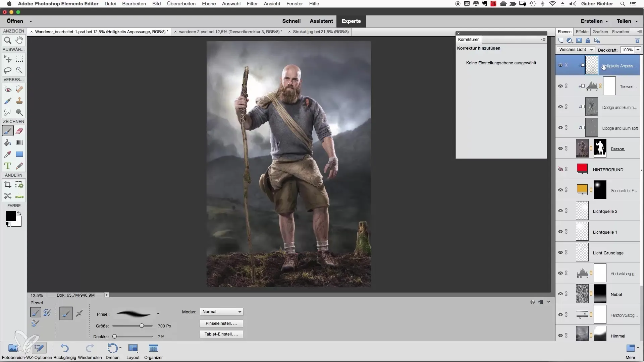644x362 pixels.
Task: Open the Deckkraft opacity dropdown arrow
Action: (x=638, y=50)
